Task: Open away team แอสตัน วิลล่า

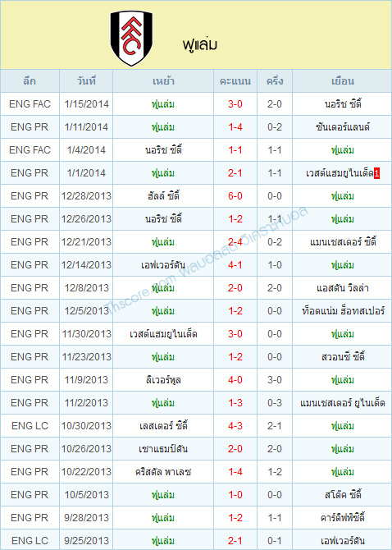Action: [343, 288]
